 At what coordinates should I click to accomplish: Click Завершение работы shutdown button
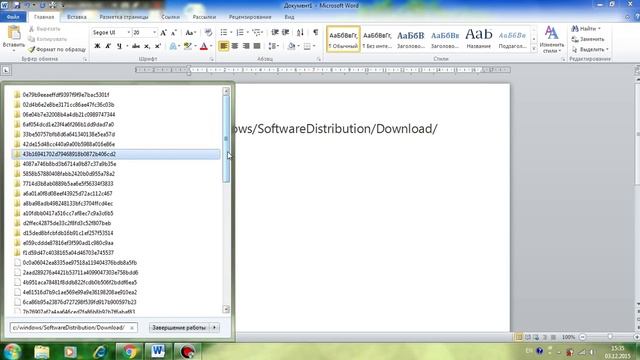(x=179, y=328)
